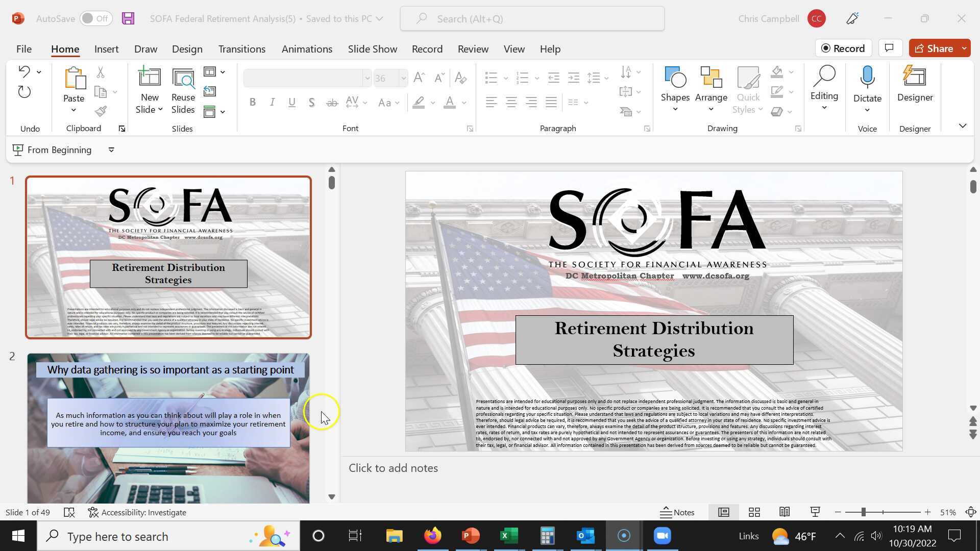Collapse the ribbon with chevron
This screenshot has width=980, height=551.
pos(962,126)
